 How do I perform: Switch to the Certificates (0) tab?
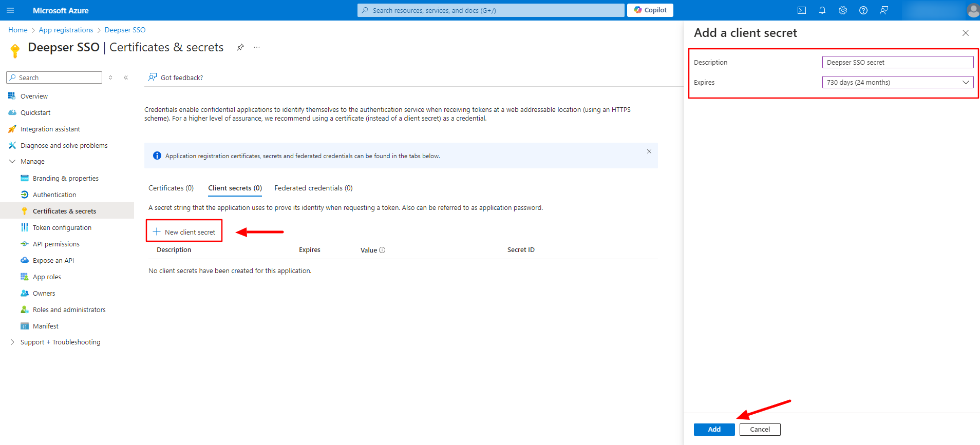click(171, 188)
